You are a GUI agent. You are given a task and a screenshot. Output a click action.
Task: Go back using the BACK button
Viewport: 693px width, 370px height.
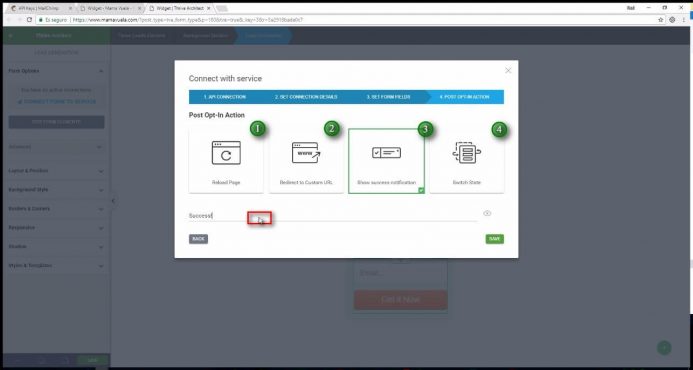point(198,239)
